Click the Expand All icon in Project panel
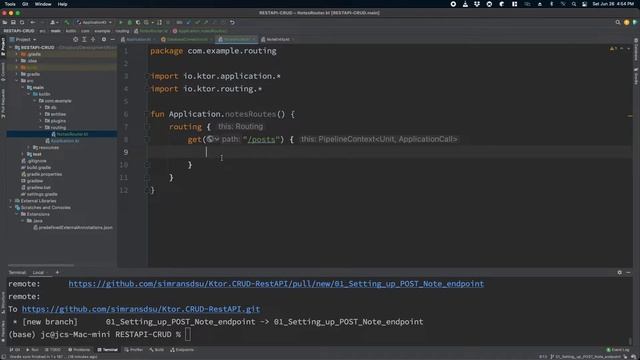Screen dimensions: 640x360 click(x=84, y=40)
